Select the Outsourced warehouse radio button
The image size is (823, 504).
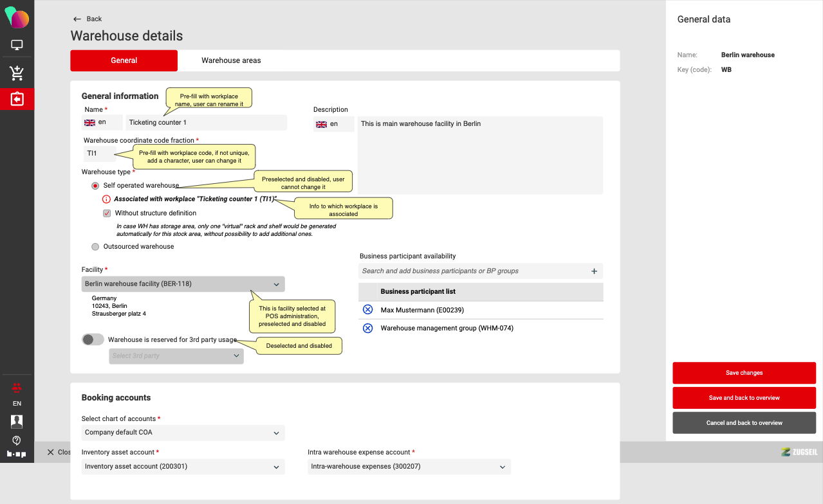tap(96, 247)
